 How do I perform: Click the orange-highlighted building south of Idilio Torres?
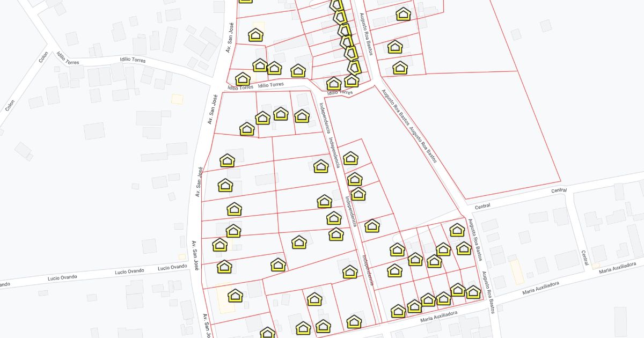pyautogui.click(x=177, y=99)
